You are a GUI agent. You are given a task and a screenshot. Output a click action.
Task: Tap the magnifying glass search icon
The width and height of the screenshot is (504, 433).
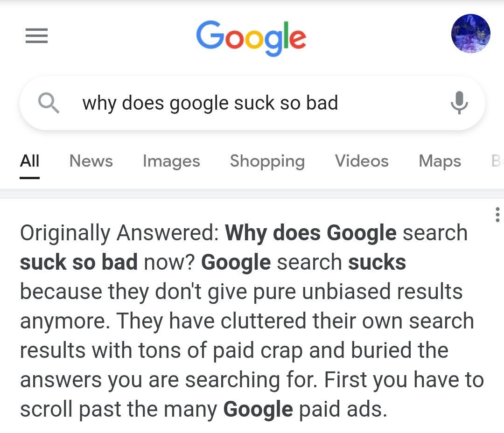[x=49, y=103]
